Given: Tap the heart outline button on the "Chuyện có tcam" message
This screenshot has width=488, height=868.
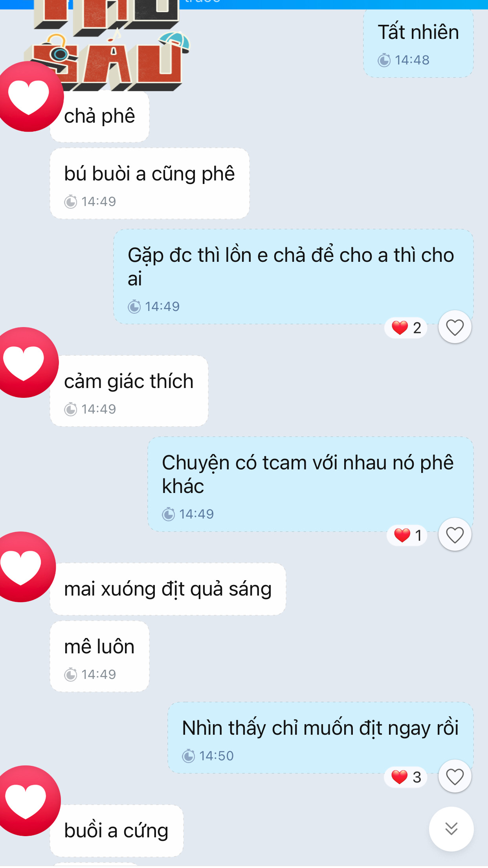Looking at the screenshot, I should coord(455,535).
